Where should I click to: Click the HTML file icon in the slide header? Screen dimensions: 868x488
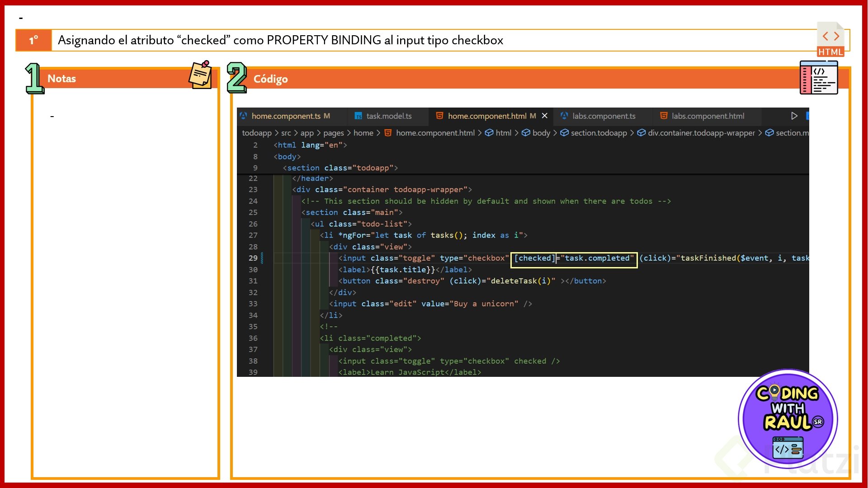pos(830,39)
